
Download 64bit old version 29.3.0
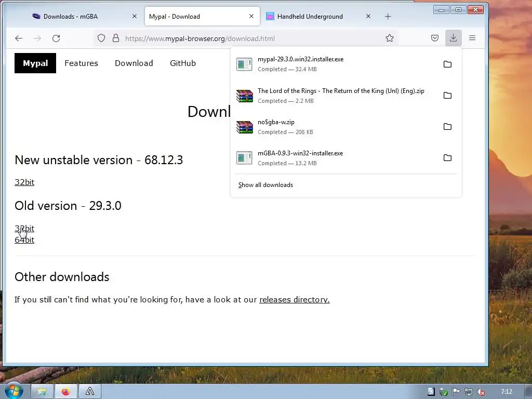tap(24, 240)
